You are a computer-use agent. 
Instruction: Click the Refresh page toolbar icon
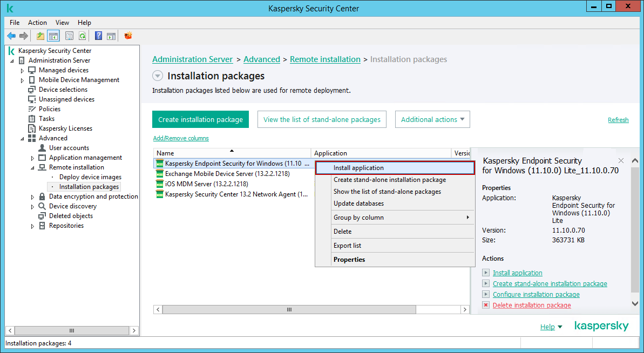click(82, 36)
